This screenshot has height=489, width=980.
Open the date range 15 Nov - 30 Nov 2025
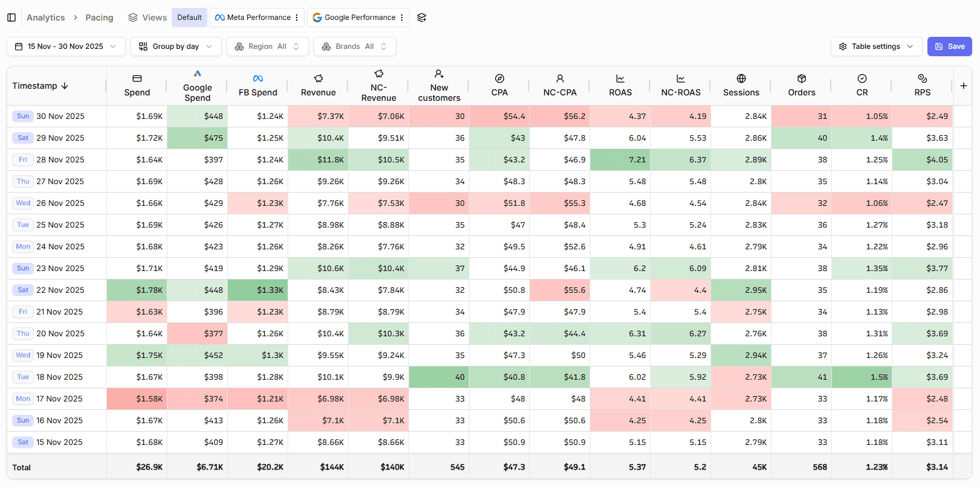tap(66, 46)
